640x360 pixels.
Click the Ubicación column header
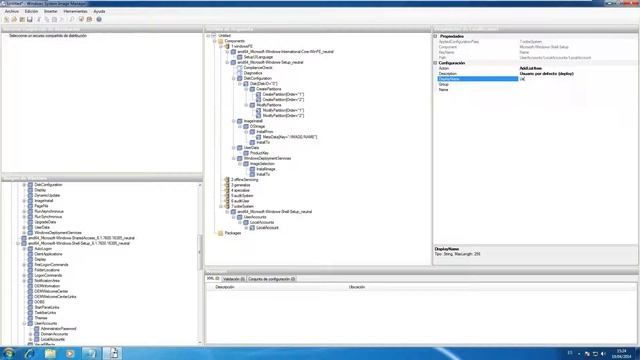(357, 287)
